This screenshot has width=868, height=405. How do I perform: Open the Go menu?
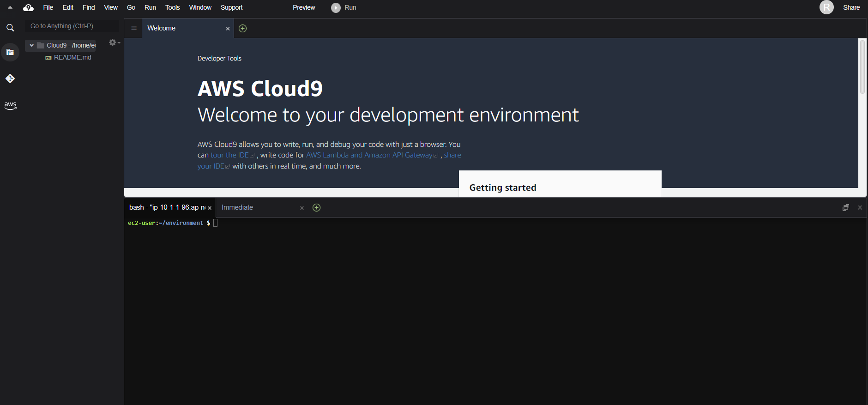pos(131,7)
